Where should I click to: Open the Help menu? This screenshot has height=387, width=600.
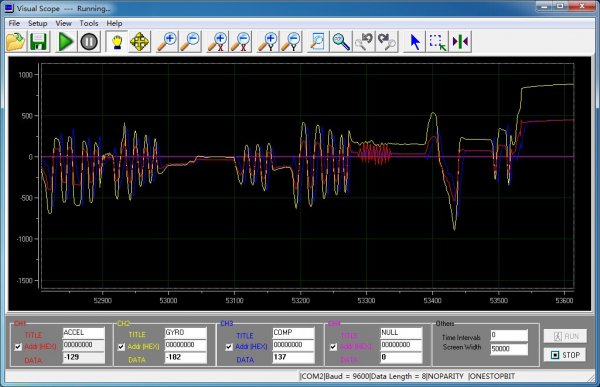click(114, 23)
